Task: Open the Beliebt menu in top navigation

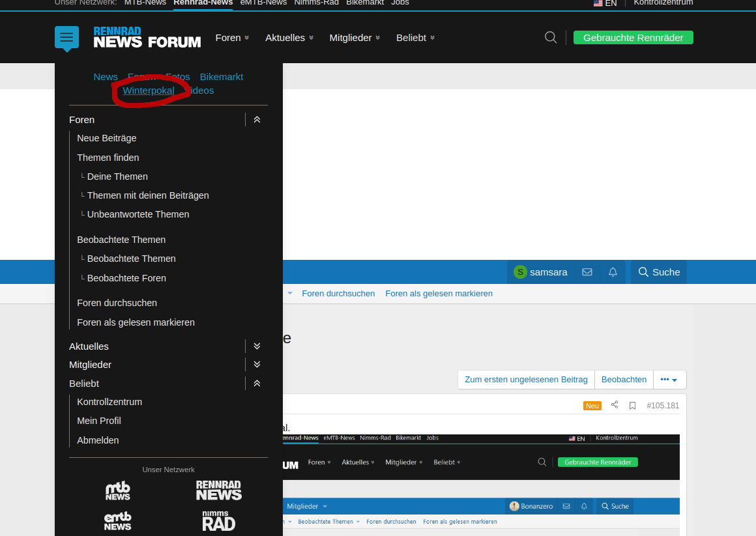Action: [x=415, y=38]
